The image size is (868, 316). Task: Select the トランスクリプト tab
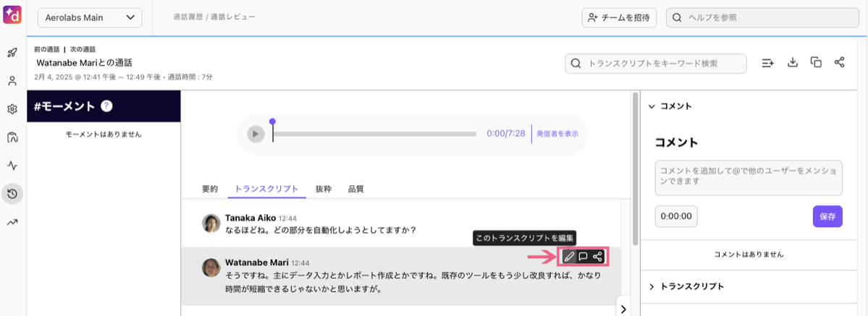[267, 189]
